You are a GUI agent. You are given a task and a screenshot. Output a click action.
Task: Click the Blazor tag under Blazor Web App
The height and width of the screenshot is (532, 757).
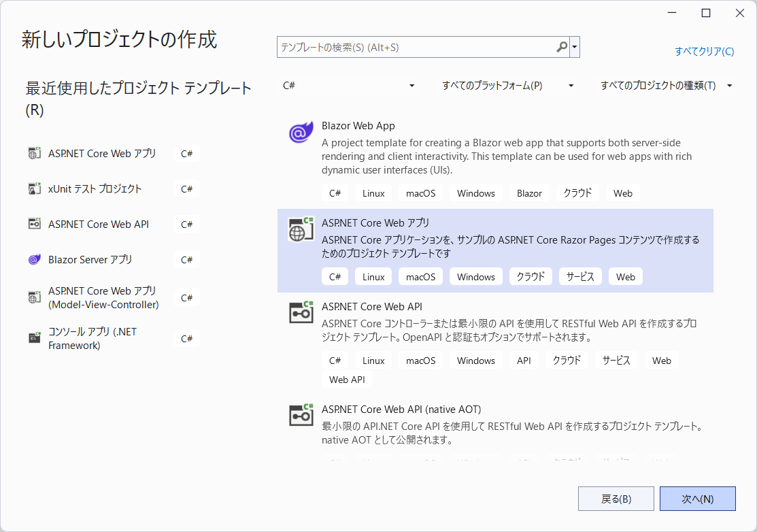pos(529,193)
